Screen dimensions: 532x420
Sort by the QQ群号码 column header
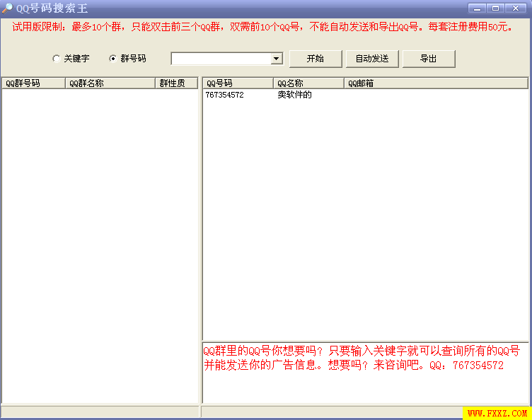(x=33, y=83)
